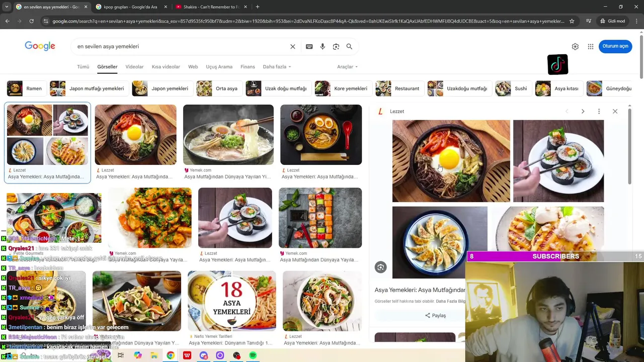The height and width of the screenshot is (362, 644).
Task: Filter by Japon mutfağı yemekleri chip
Action: tap(89, 88)
